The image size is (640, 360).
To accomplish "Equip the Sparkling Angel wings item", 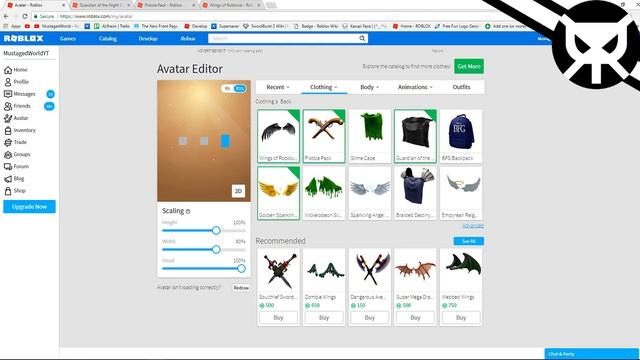I will [x=370, y=193].
